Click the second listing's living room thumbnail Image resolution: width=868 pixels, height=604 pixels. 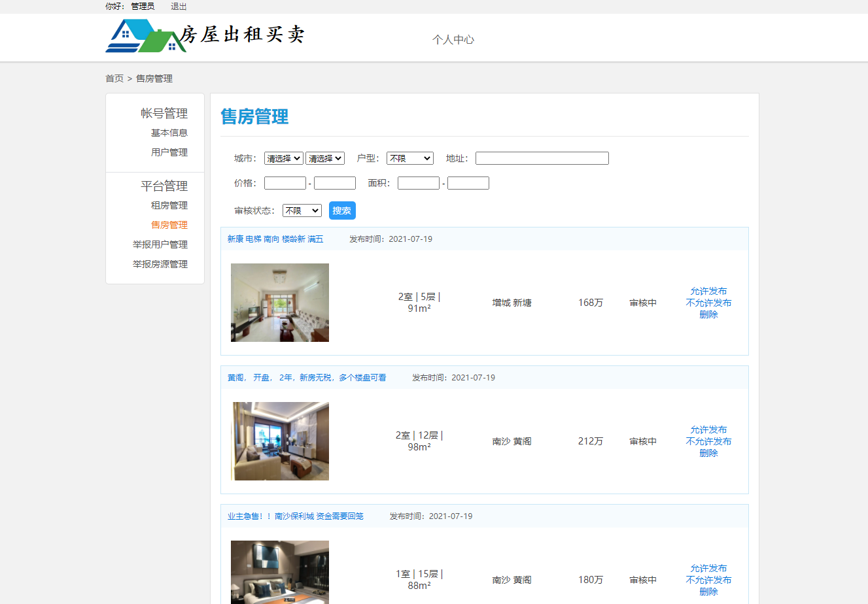[280, 441]
